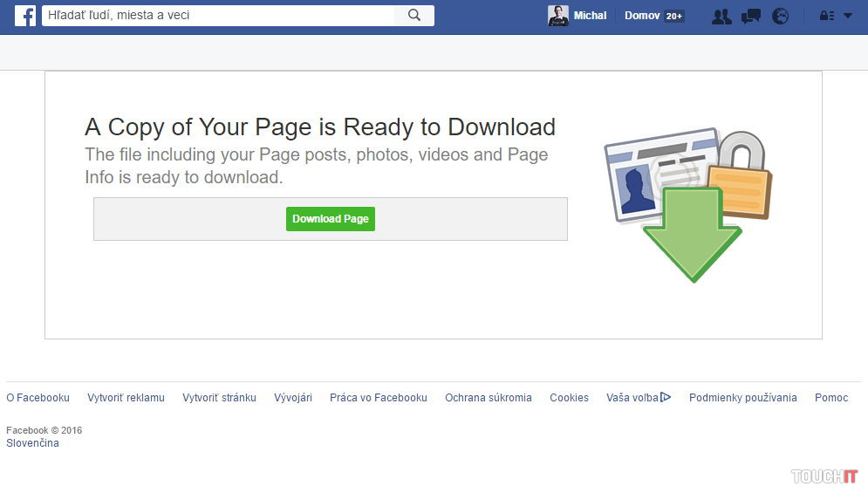Viewport: 868px width, 493px height.
Task: Open the Cookies footer link
Action: [x=569, y=398]
